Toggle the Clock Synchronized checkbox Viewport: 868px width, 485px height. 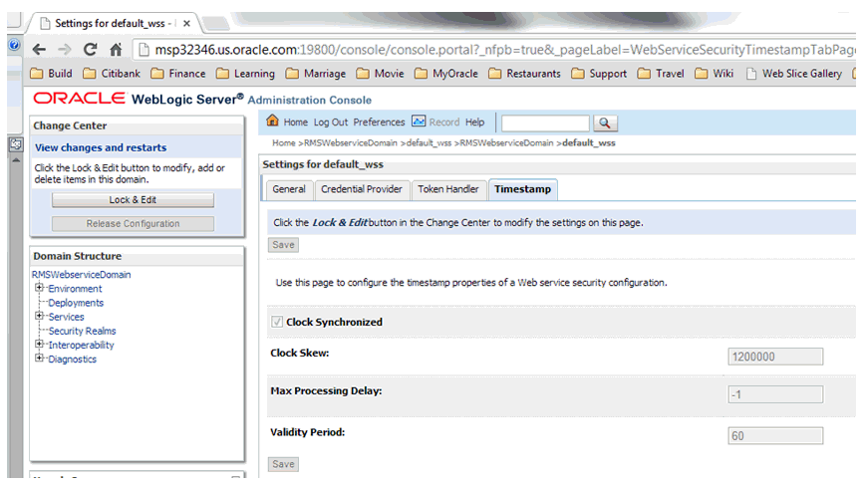(x=277, y=322)
